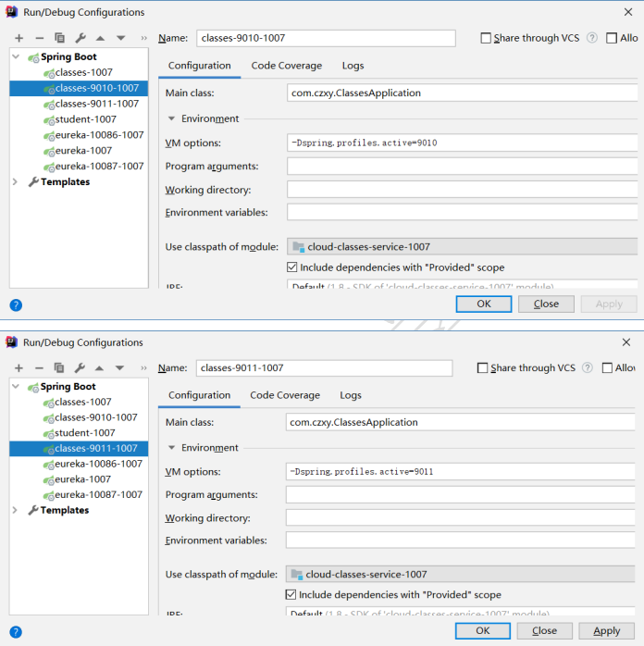Click Copy configuration icon in top dialog
The height and width of the screenshot is (646, 644).
[60, 38]
